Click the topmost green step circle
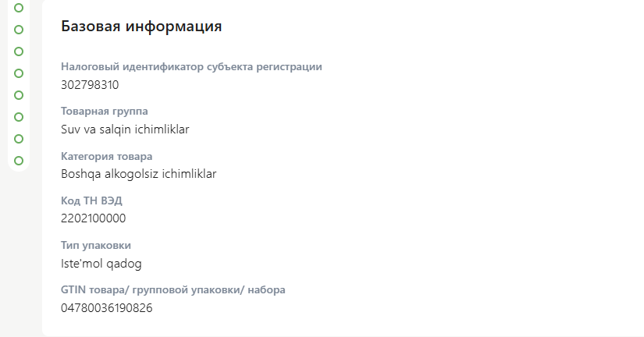Viewport: 644px width, 337px height. pyautogui.click(x=19, y=8)
